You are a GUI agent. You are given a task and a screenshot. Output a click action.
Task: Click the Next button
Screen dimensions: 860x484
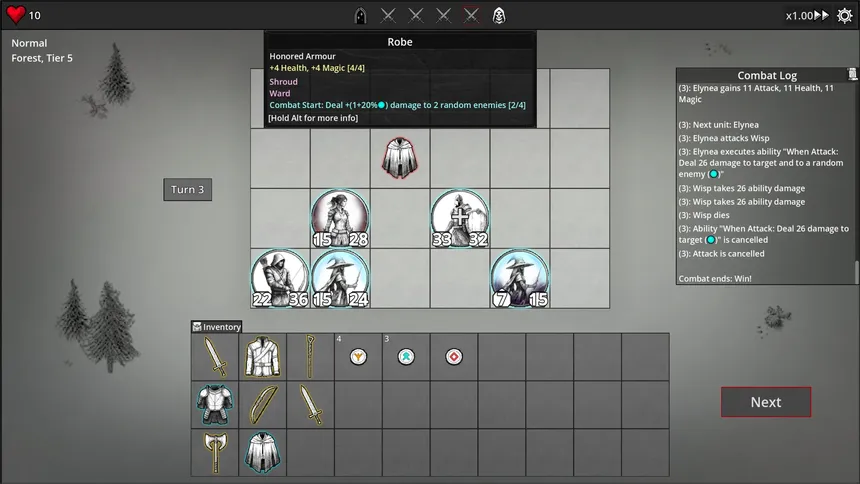766,402
